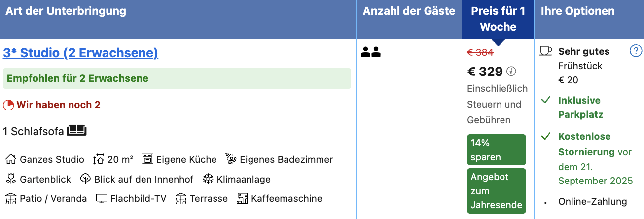Image resolution: width=644 pixels, height=219 pixels.
Task: Click the Art der Unterbringung column header
Action: point(66,11)
